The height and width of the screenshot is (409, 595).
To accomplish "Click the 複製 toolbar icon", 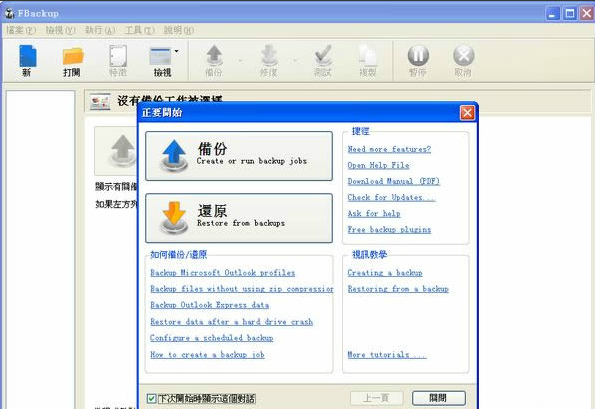I will click(x=368, y=56).
